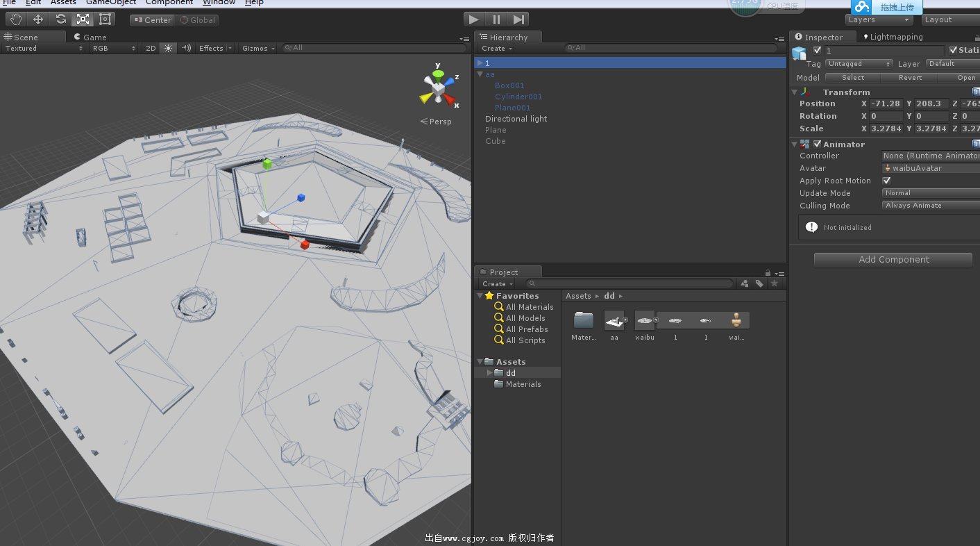980x546 pixels.
Task: Toggle scene lighting sun icon
Action: pyautogui.click(x=168, y=48)
